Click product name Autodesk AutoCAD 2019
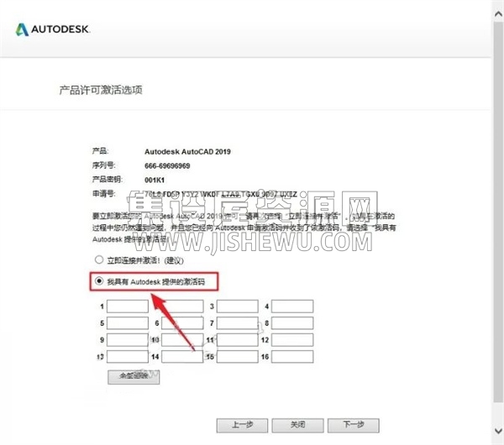This screenshot has height=445, width=504. (187, 152)
